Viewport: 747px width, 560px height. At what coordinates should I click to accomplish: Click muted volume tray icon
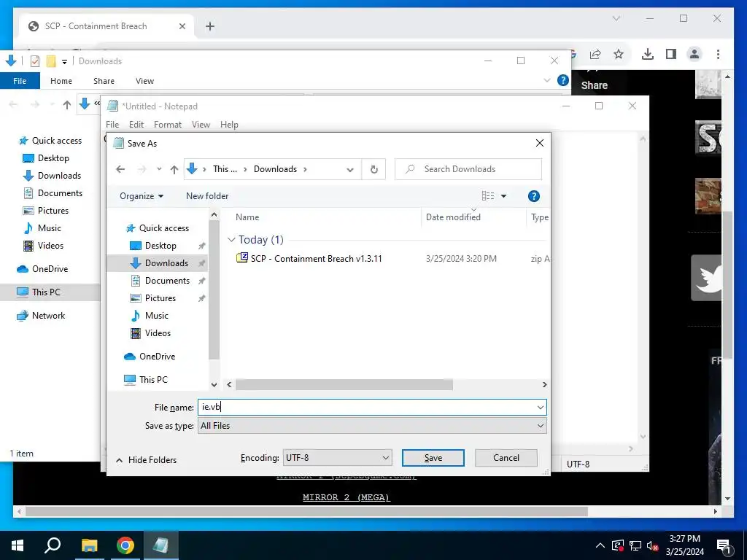[652, 545]
